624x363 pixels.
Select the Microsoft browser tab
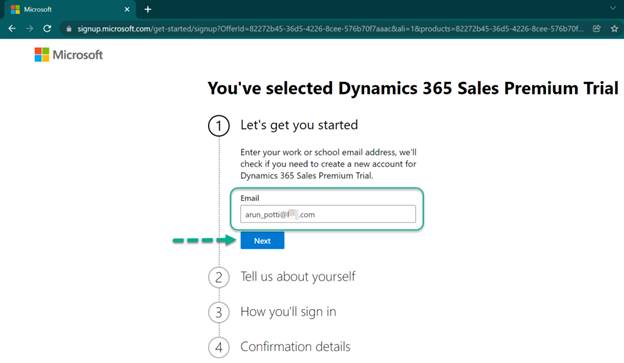[x=70, y=9]
